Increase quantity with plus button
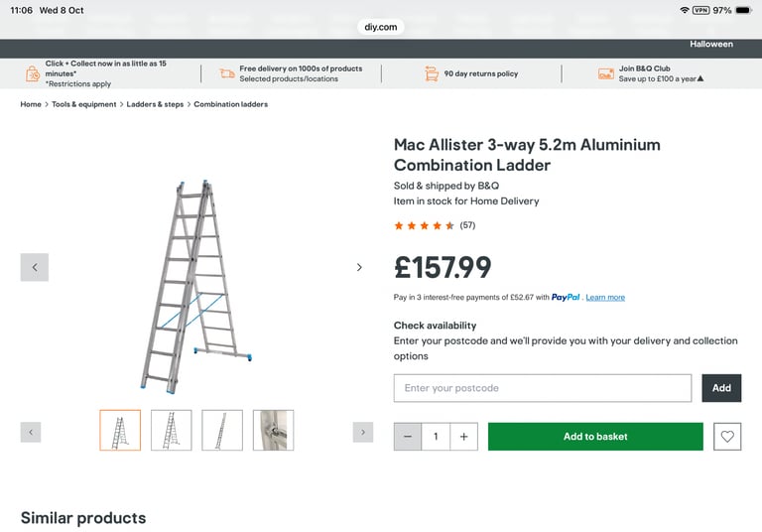 point(463,437)
